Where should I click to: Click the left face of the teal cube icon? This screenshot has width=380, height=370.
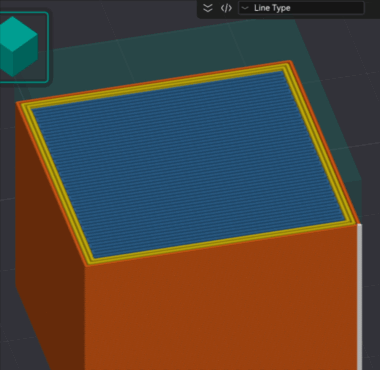[6, 58]
